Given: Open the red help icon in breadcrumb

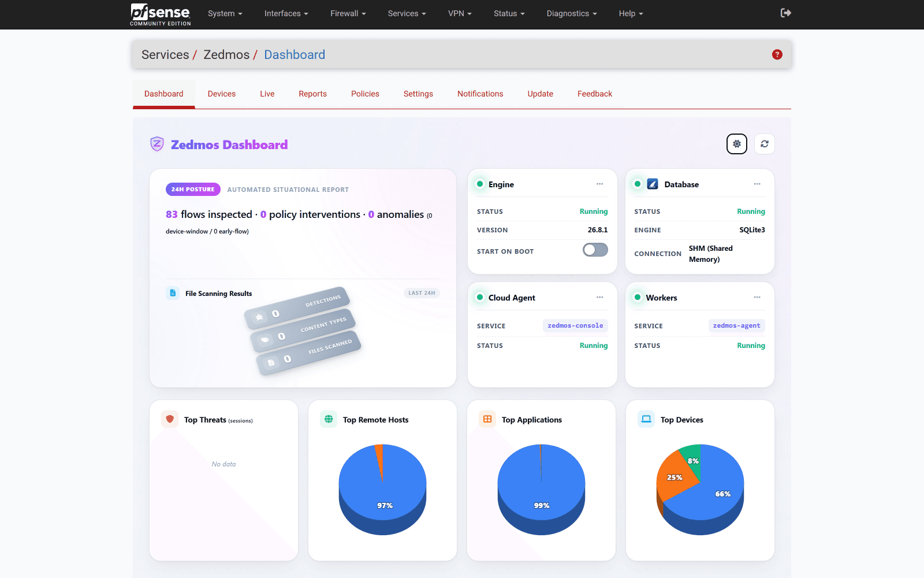Looking at the screenshot, I should point(777,54).
